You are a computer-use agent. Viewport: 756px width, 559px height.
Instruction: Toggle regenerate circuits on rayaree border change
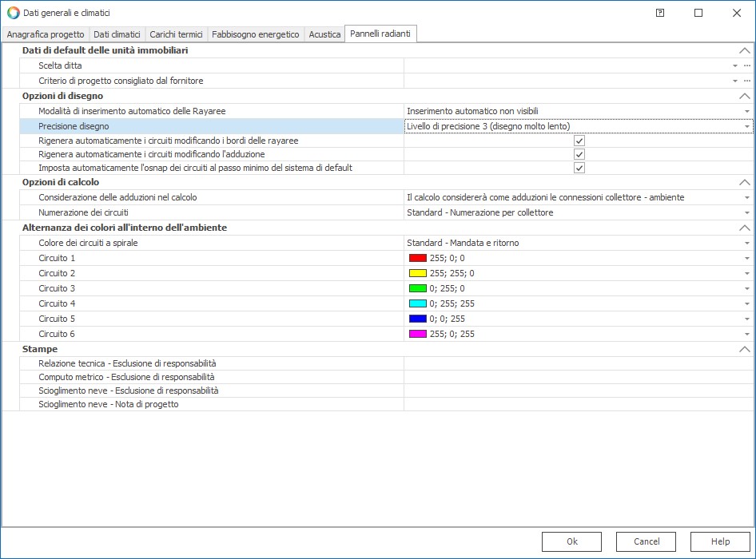tap(579, 141)
